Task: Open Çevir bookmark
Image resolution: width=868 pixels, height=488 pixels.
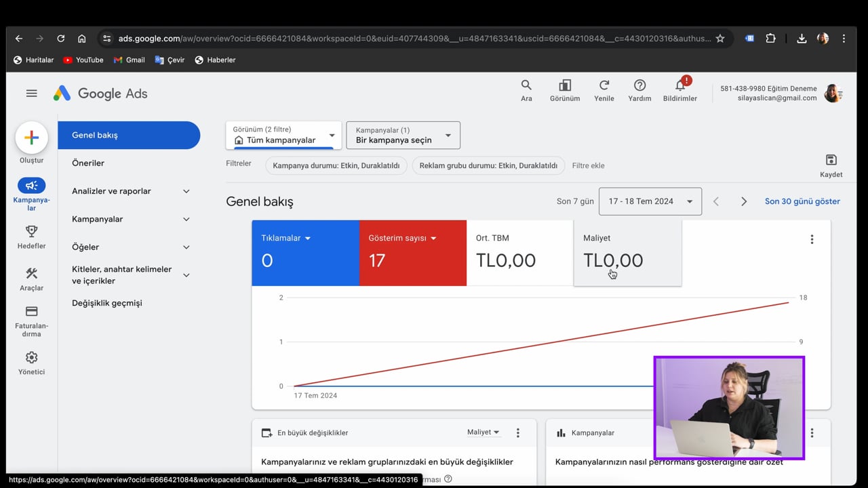Action: tap(170, 60)
